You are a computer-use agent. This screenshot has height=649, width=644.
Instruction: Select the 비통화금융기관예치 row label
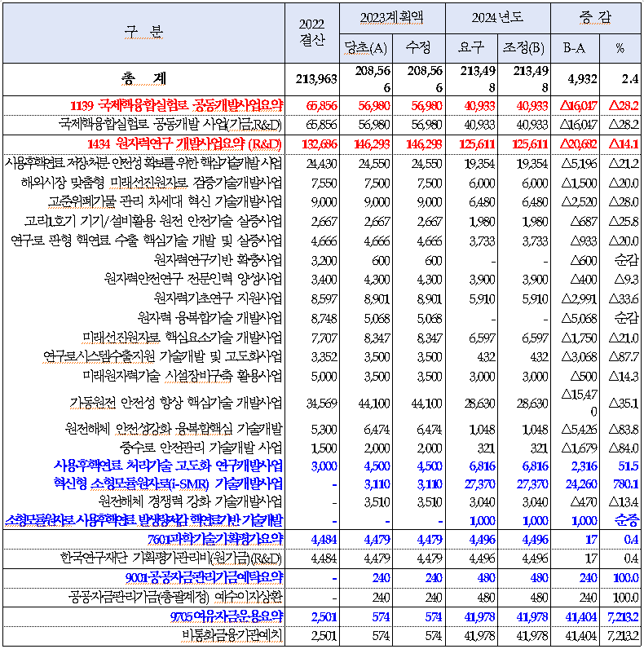tap(232, 634)
